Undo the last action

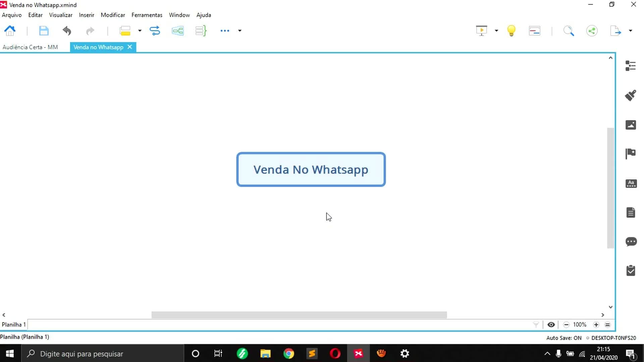point(67,31)
